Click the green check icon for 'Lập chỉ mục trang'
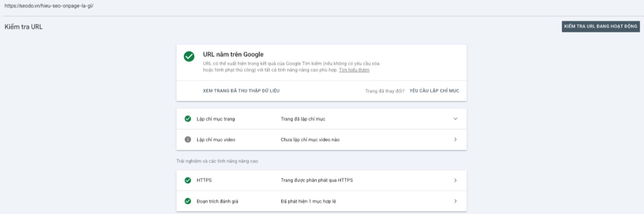This screenshot has height=214, width=644. point(188,119)
